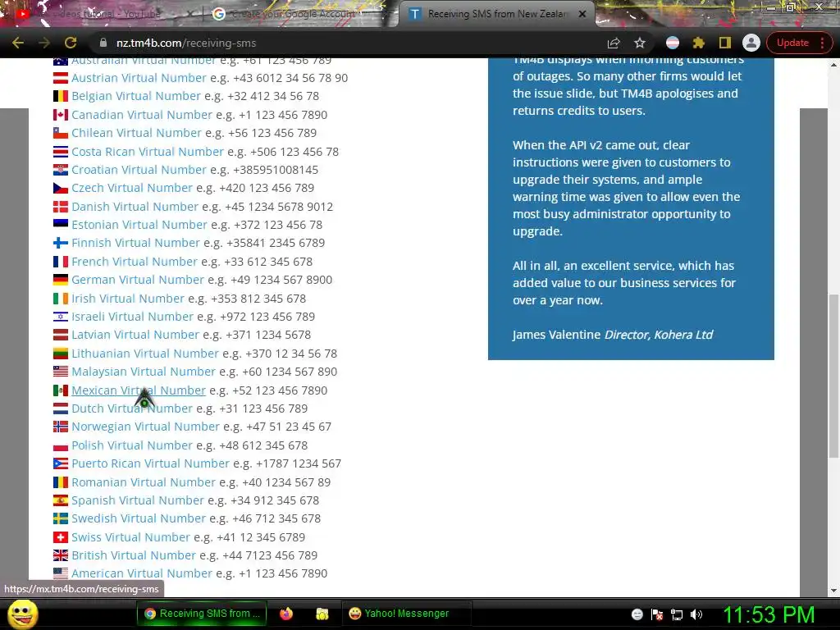Open Malaysian Virtual Number link
840x630 pixels.
(144, 372)
